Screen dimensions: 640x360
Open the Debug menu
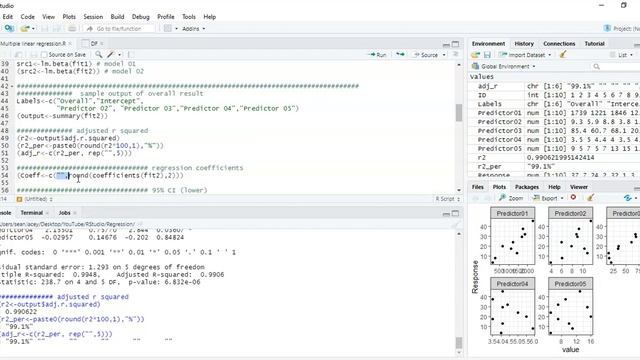point(140,17)
